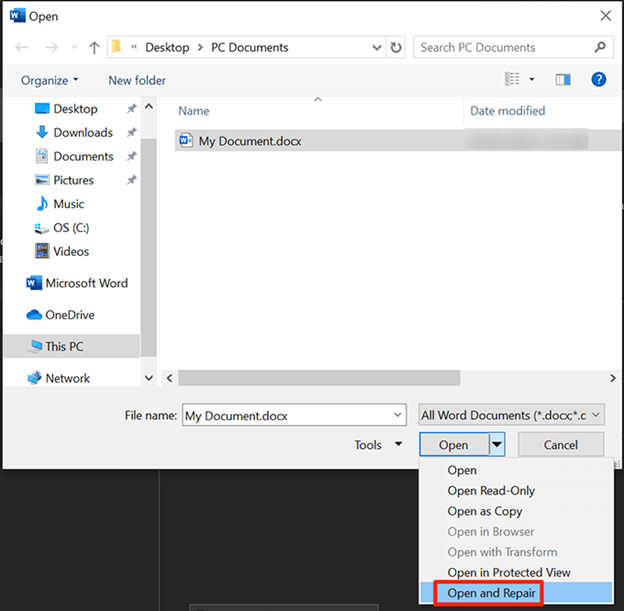Image resolution: width=624 pixels, height=611 pixels.
Task: Select OneDrive in the navigation pane
Action: click(69, 315)
